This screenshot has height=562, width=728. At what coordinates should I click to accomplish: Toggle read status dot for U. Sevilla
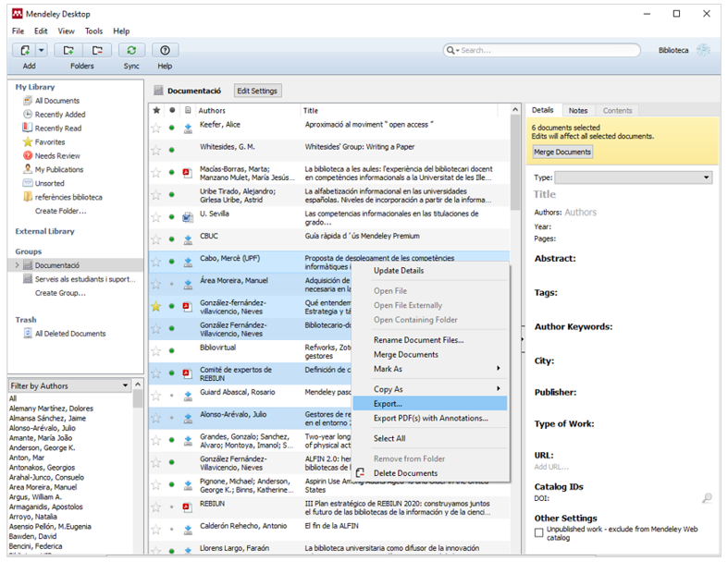[172, 217]
